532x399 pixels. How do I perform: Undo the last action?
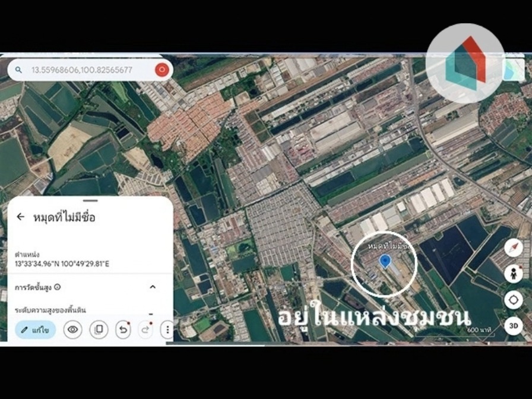pyautogui.click(x=123, y=330)
